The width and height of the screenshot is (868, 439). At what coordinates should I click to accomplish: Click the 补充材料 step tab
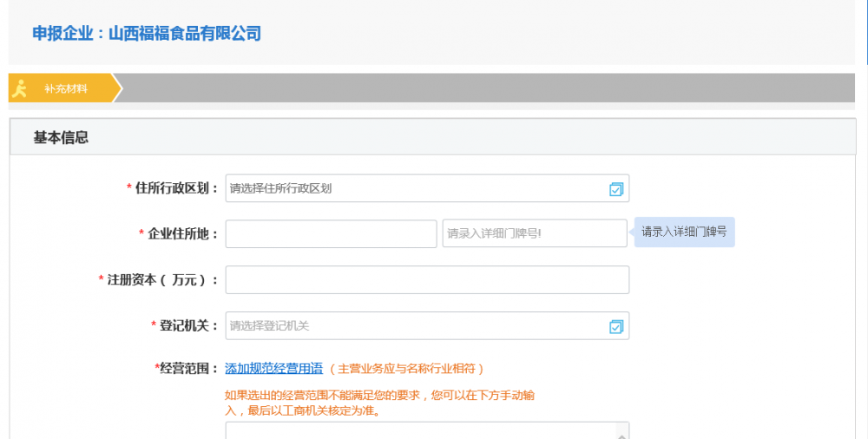tap(65, 88)
